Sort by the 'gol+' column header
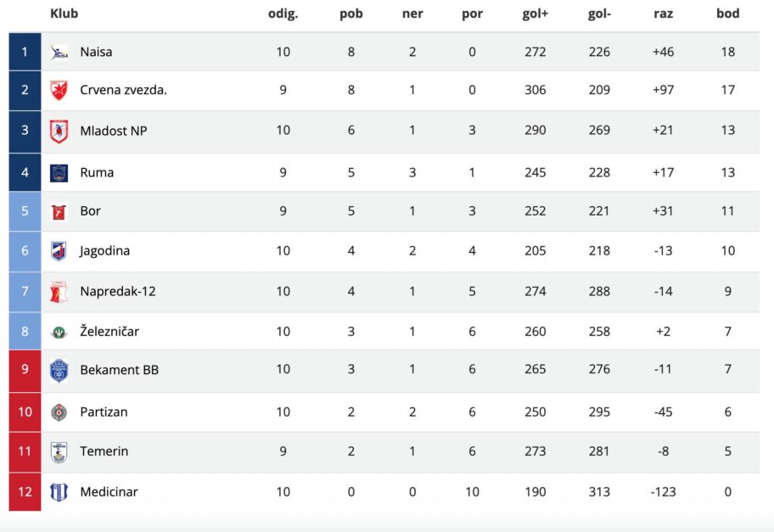The image size is (774, 532). click(536, 14)
